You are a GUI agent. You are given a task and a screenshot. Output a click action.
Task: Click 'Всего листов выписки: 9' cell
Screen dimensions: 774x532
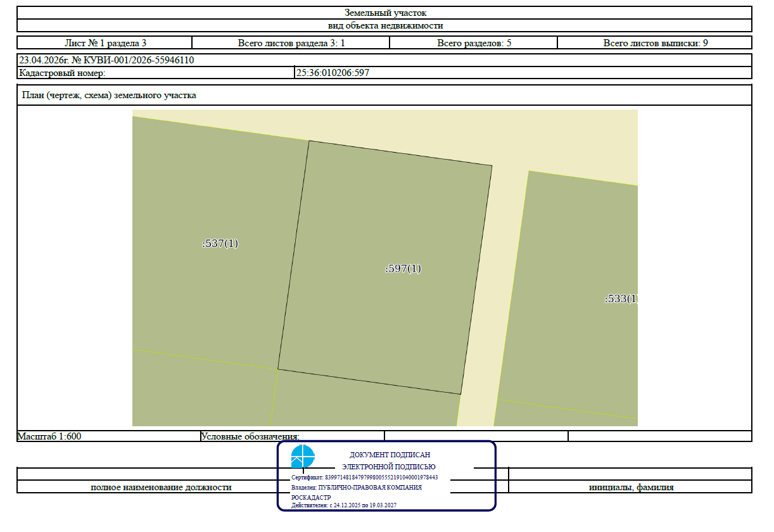point(655,43)
